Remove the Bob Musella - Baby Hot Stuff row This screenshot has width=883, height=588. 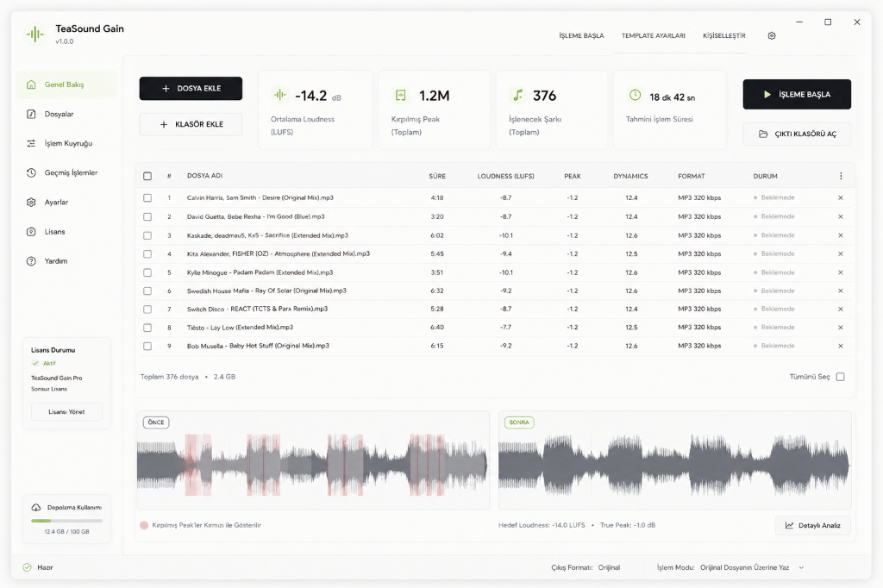point(840,346)
